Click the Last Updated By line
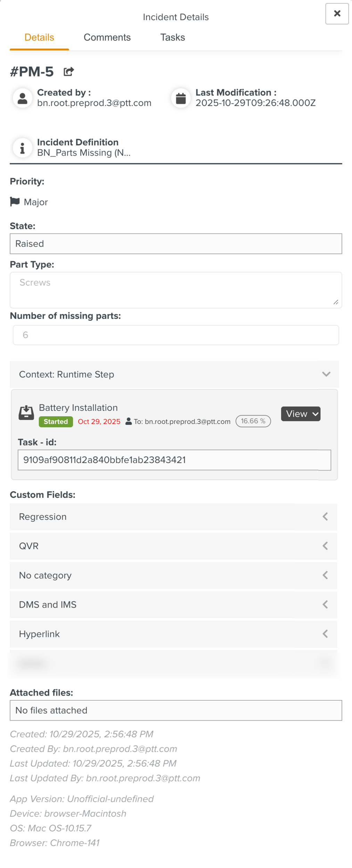The width and height of the screenshot is (352, 868). (x=105, y=778)
